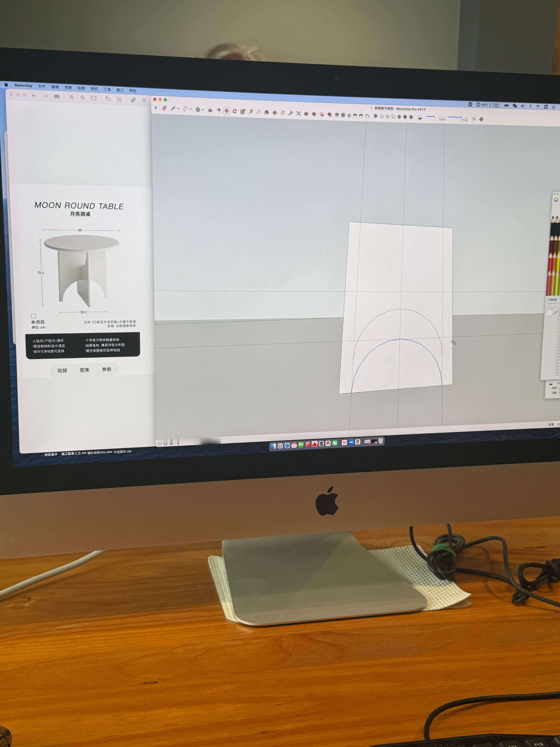Activate the Orbit camera tool

(x=275, y=113)
